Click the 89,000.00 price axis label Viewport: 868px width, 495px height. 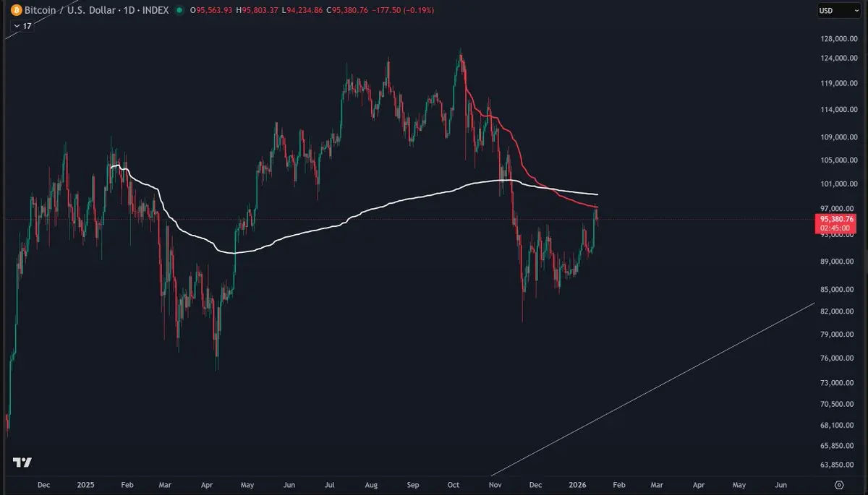click(x=838, y=262)
